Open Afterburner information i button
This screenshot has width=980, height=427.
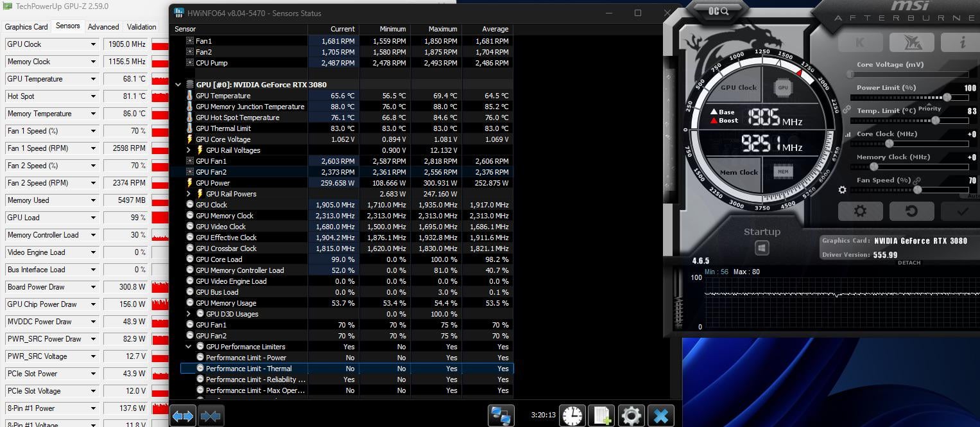[962, 42]
